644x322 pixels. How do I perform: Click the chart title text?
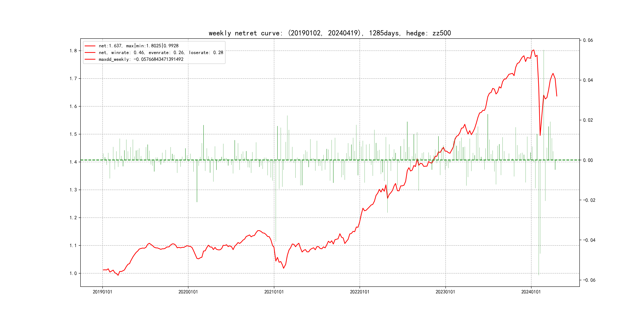click(x=330, y=33)
